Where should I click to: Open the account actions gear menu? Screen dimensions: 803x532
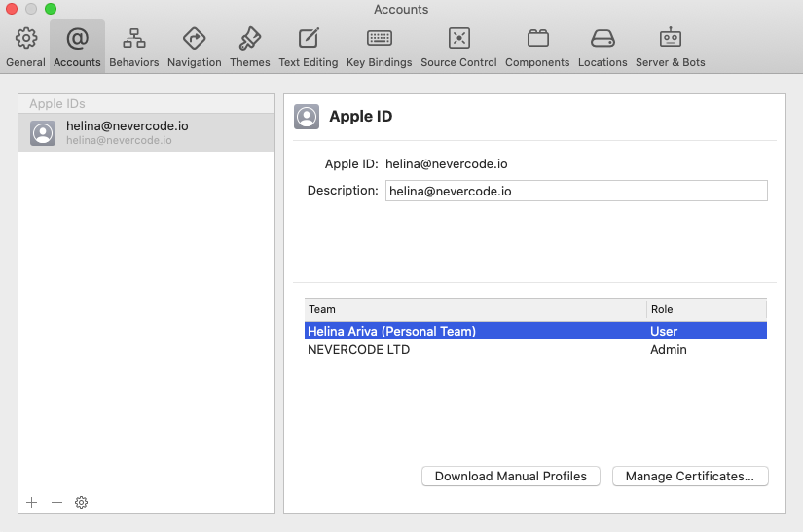(x=81, y=502)
